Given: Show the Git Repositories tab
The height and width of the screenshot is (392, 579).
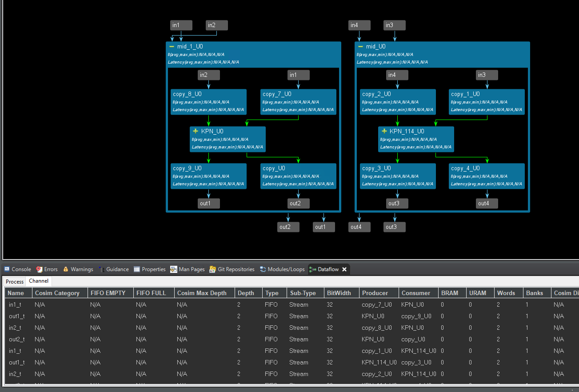Looking at the screenshot, I should click(x=232, y=269).
